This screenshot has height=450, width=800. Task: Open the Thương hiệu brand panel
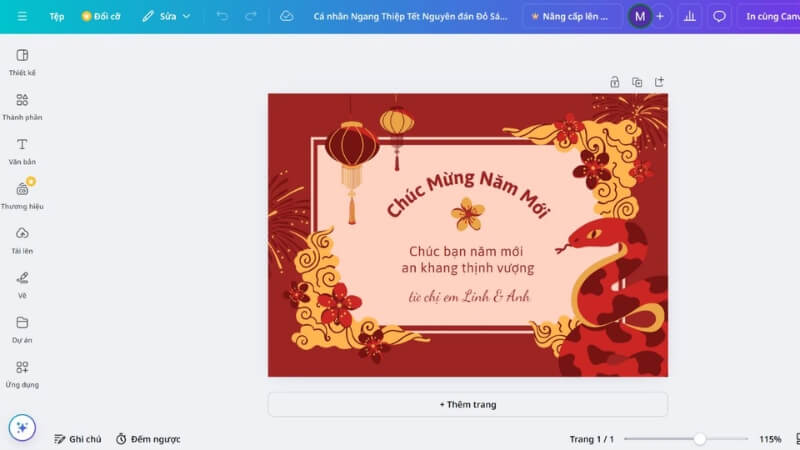(x=22, y=194)
